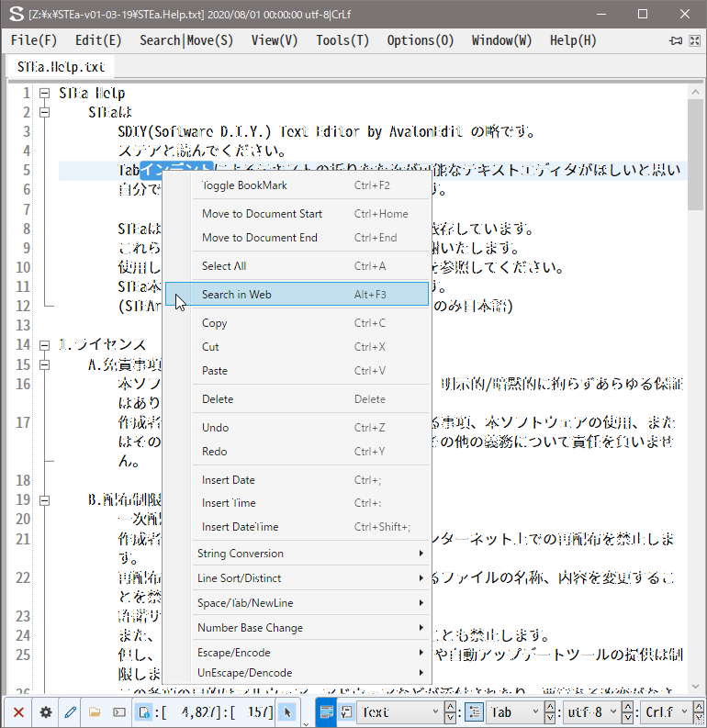Collapse the fold at line 1 (STEa Help)
This screenshot has width=707, height=728.
click(x=45, y=94)
